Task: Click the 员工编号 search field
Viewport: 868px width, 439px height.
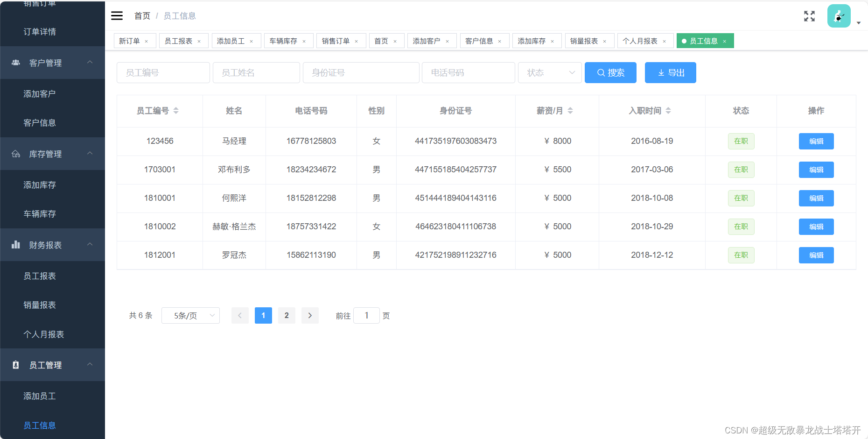Action: click(163, 73)
